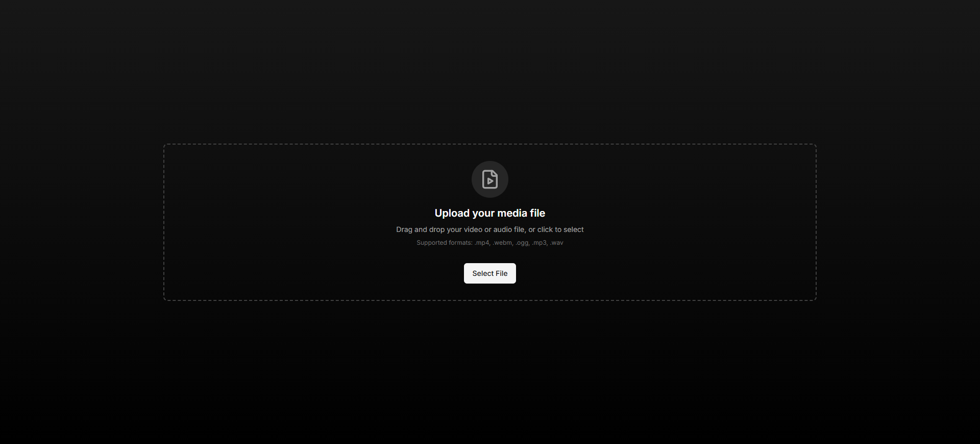
Task: Click the Select File button
Action: click(490, 273)
